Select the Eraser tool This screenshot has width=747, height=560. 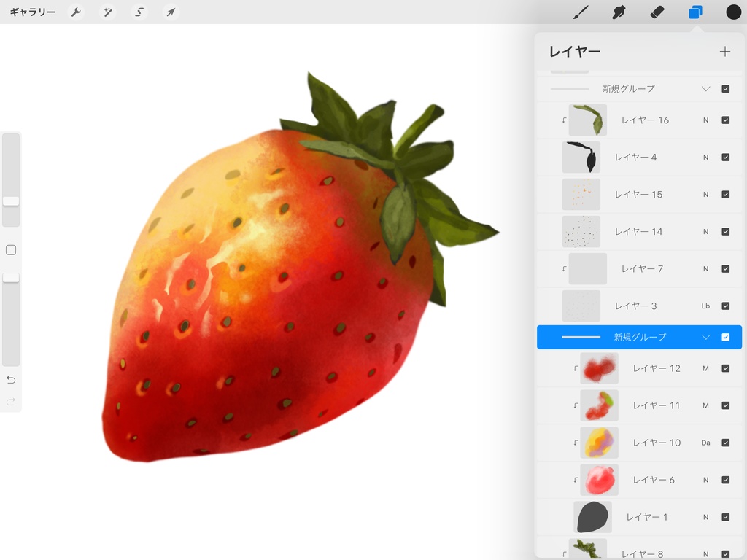[657, 12]
